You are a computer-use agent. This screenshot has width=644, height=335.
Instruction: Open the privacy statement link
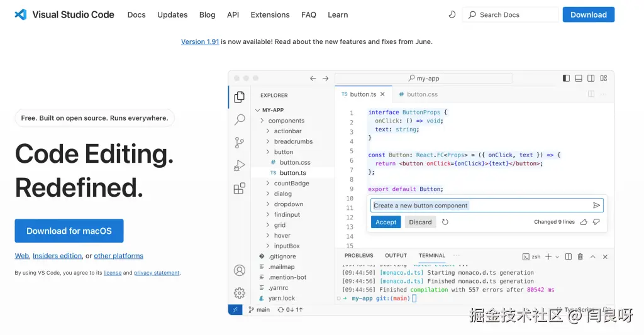(157, 273)
